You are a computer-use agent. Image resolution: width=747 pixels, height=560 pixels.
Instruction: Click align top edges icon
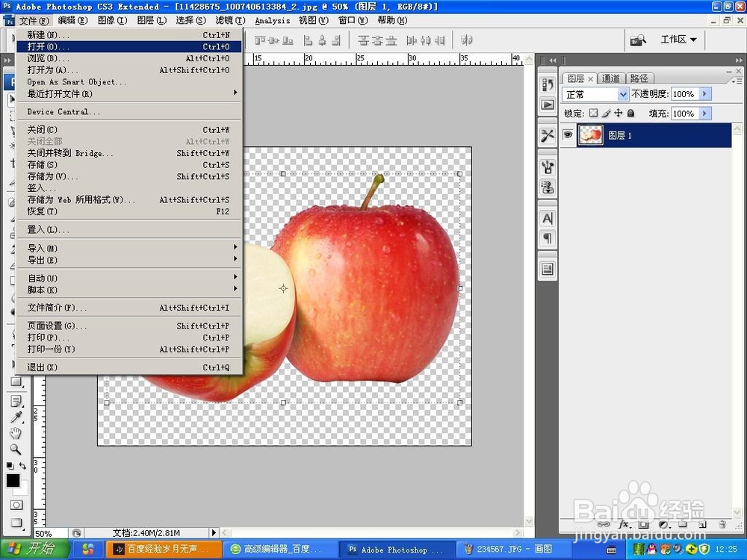(x=260, y=40)
